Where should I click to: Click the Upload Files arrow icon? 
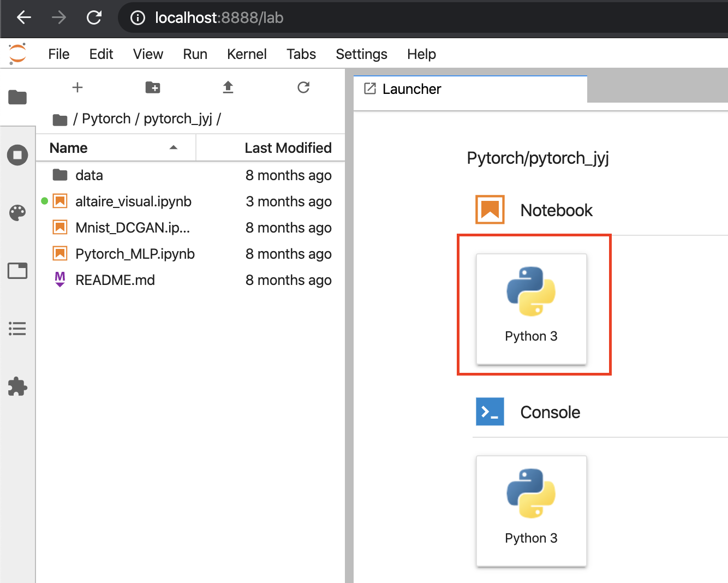point(228,87)
